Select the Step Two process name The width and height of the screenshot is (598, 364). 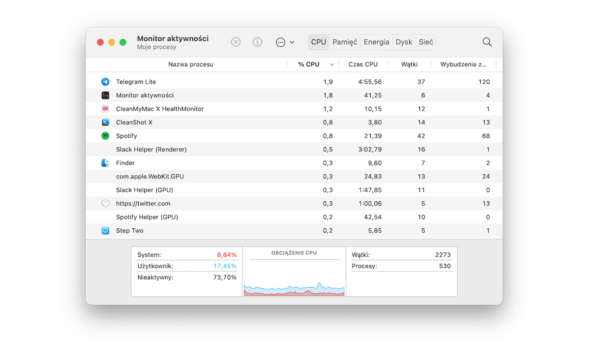130,231
